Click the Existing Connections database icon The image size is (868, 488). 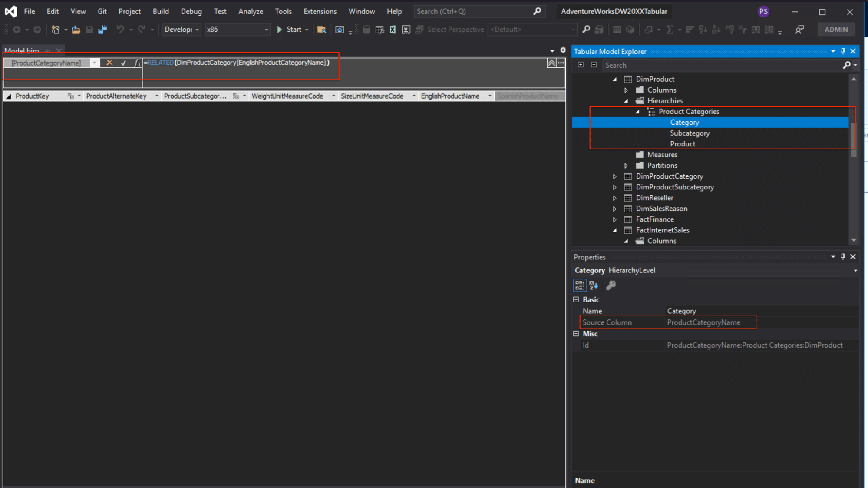tap(366, 30)
